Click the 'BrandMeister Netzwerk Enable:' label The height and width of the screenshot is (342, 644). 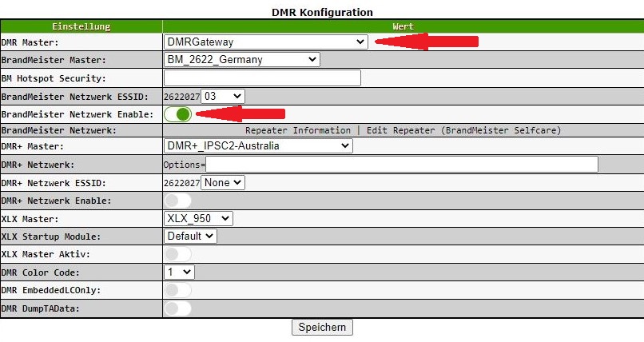point(78,114)
